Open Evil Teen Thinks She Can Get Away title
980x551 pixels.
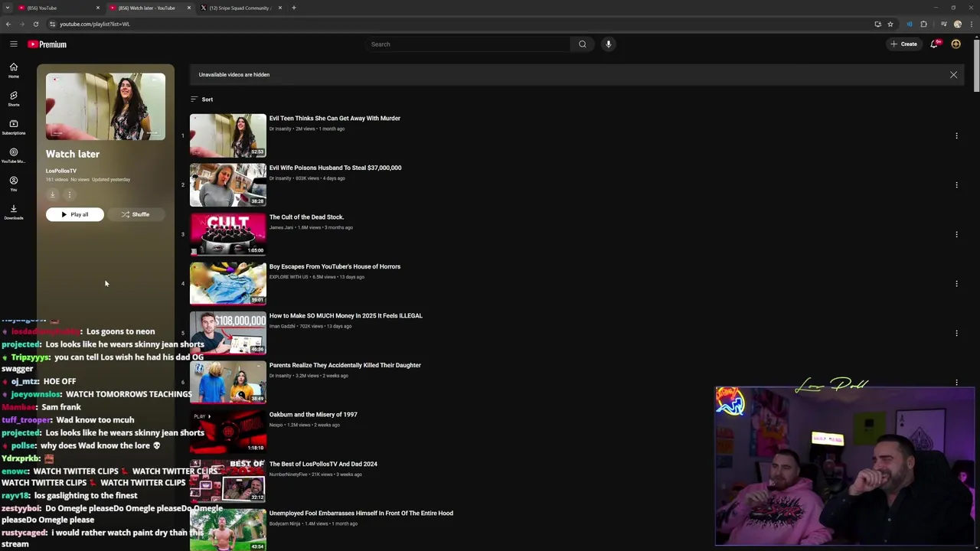335,119
